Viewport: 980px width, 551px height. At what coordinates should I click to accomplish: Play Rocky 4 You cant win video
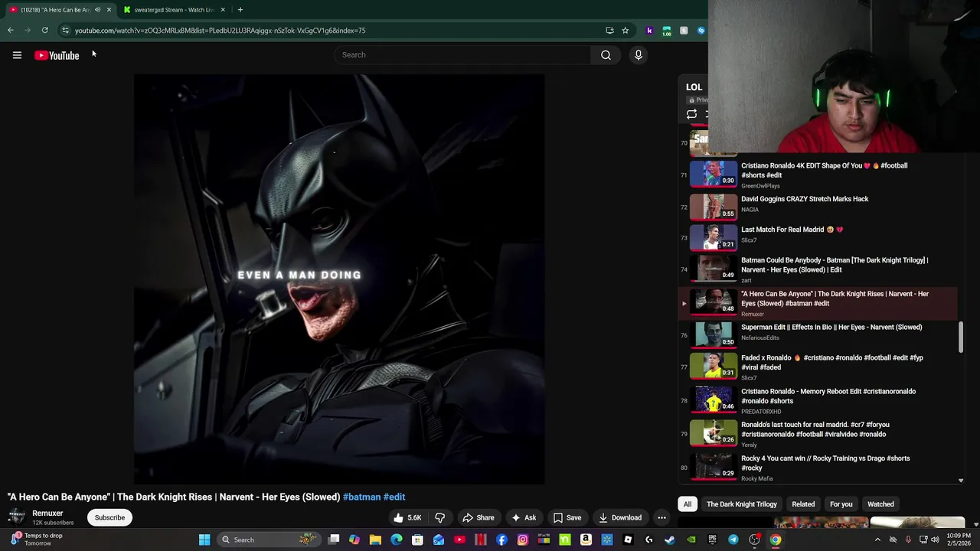819,467
